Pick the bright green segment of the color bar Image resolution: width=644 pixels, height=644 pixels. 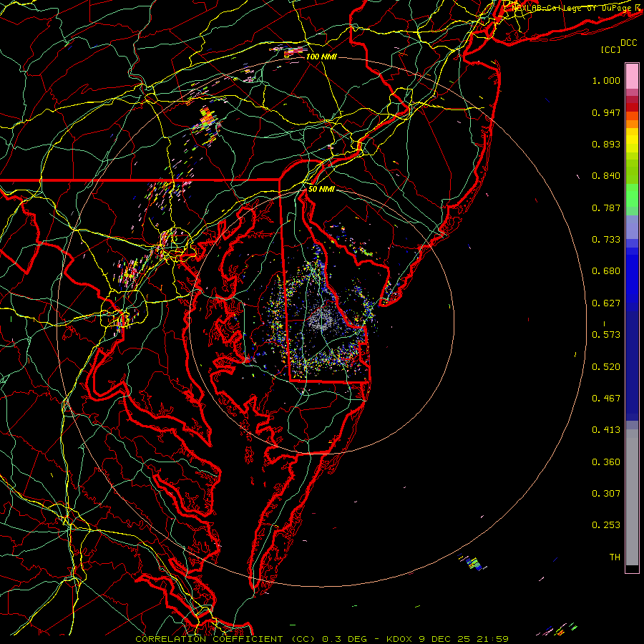(x=632, y=195)
